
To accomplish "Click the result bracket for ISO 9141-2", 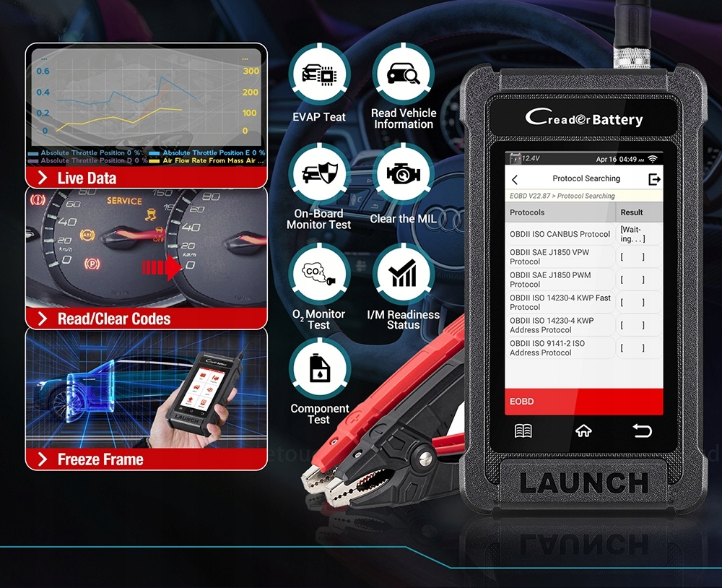I will click(632, 348).
